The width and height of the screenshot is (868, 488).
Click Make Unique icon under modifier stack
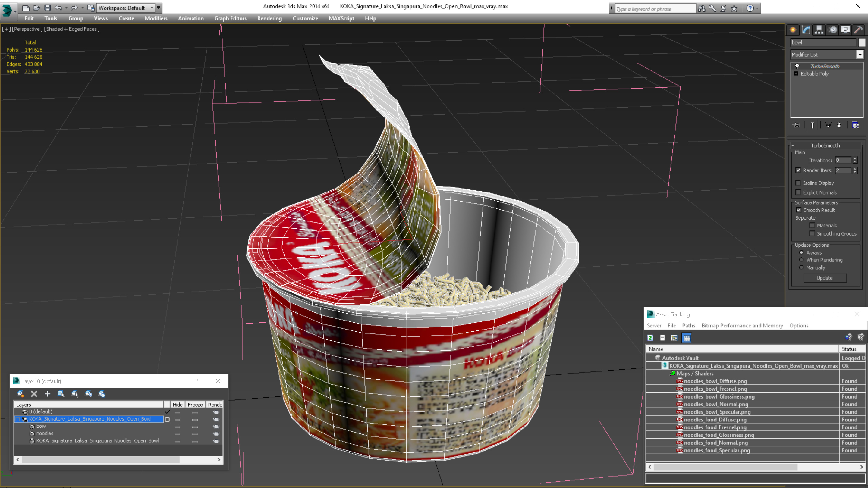(x=828, y=125)
